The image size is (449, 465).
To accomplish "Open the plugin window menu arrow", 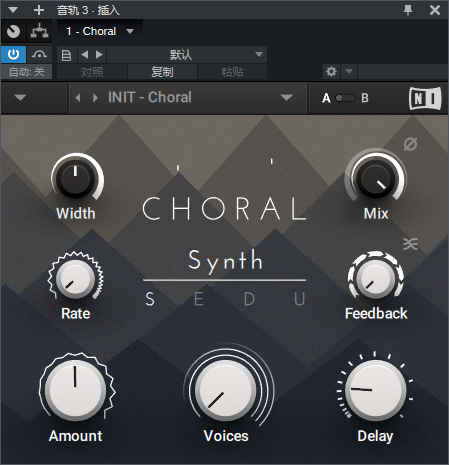I will tap(13, 10).
